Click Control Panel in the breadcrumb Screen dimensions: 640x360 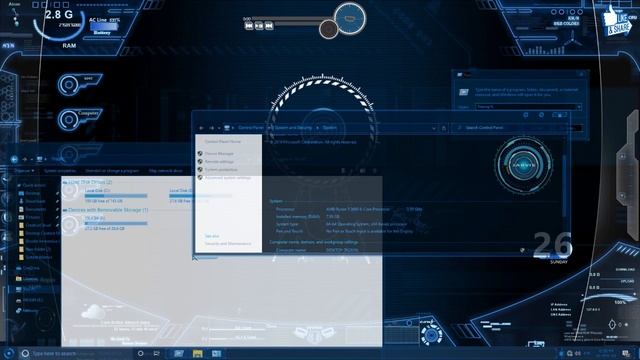tap(251, 128)
